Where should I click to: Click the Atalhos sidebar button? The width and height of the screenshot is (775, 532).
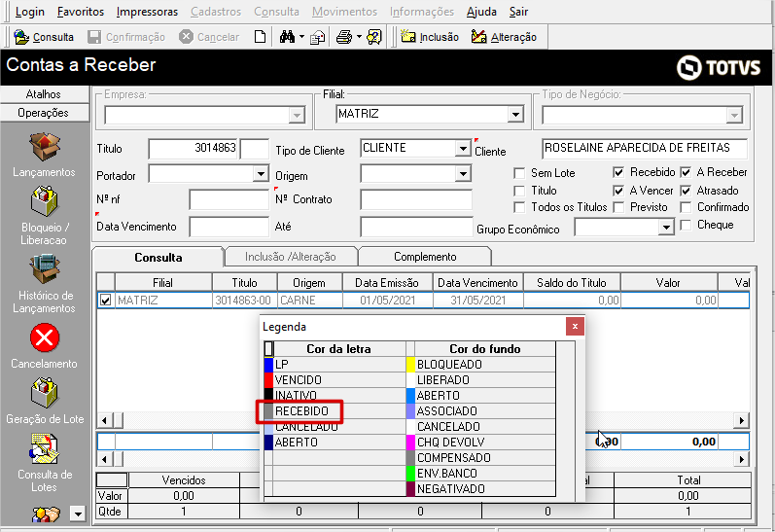click(x=44, y=94)
